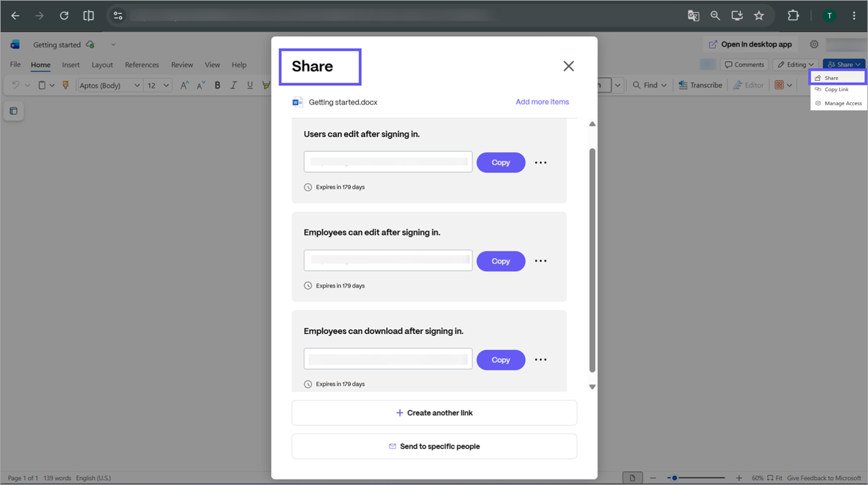Viewport: 868px width, 485px height.
Task: Choose Manage Access from the Share menu
Action: coord(838,103)
